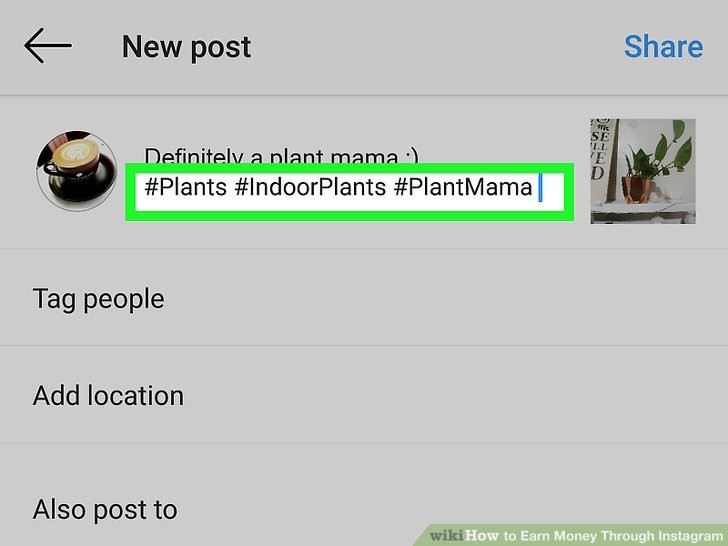
Task: Click the 'Definitely a plant mama' caption line
Action: 281,156
